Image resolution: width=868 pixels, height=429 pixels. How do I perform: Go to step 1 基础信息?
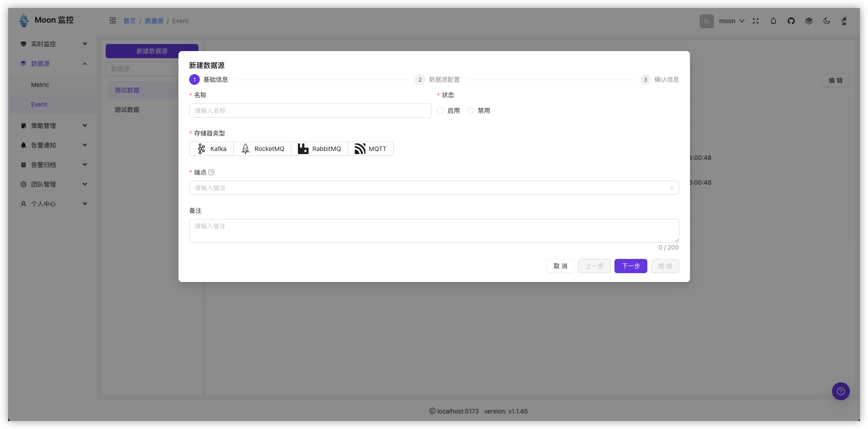tap(209, 79)
